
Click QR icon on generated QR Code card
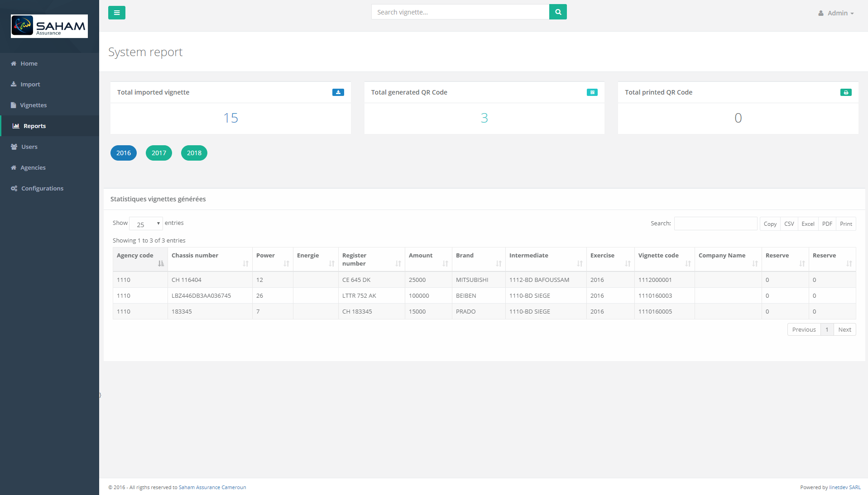pyautogui.click(x=592, y=92)
